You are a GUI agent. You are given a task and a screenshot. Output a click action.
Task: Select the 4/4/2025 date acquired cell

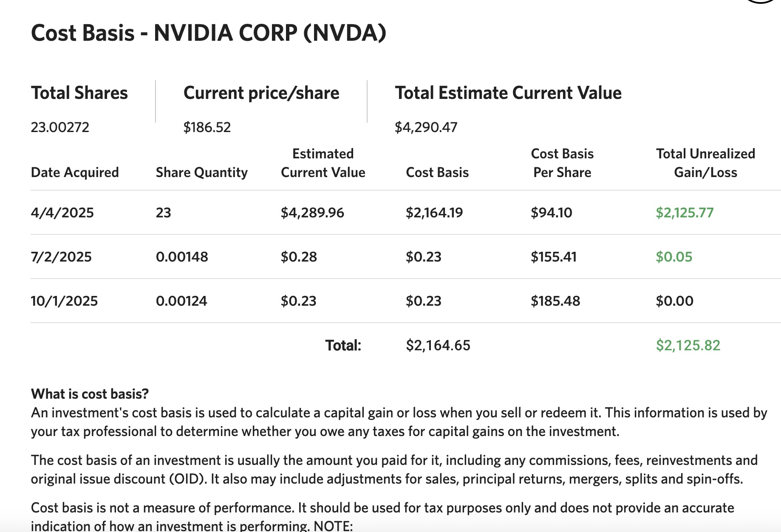point(62,212)
